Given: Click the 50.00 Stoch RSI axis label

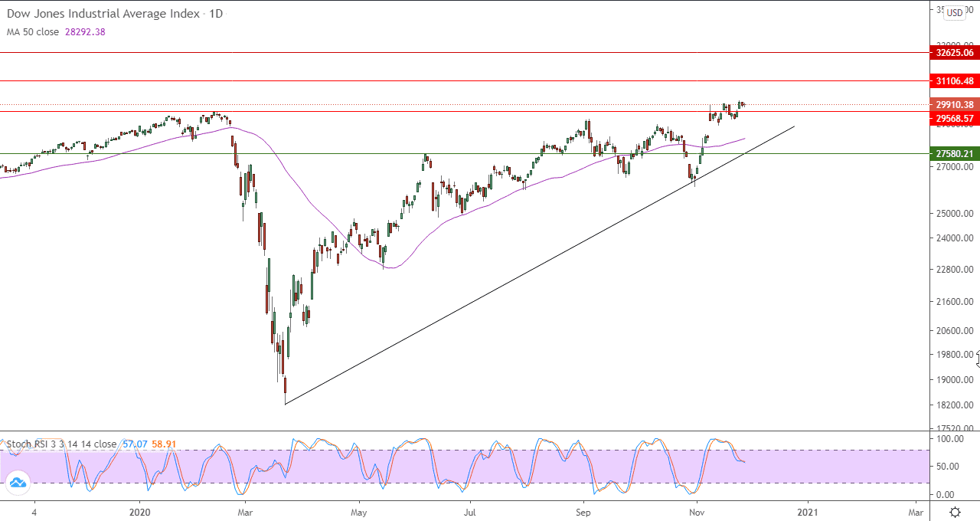Looking at the screenshot, I should point(948,467).
